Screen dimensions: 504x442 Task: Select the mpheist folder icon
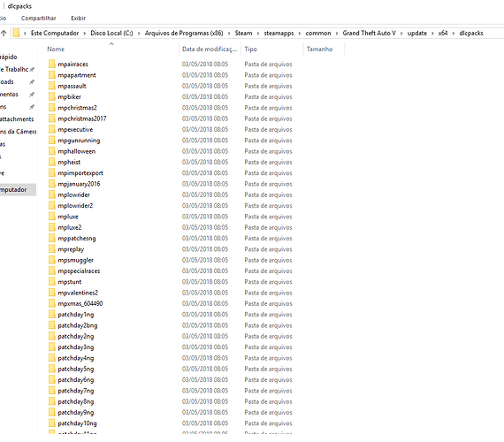[52, 162]
